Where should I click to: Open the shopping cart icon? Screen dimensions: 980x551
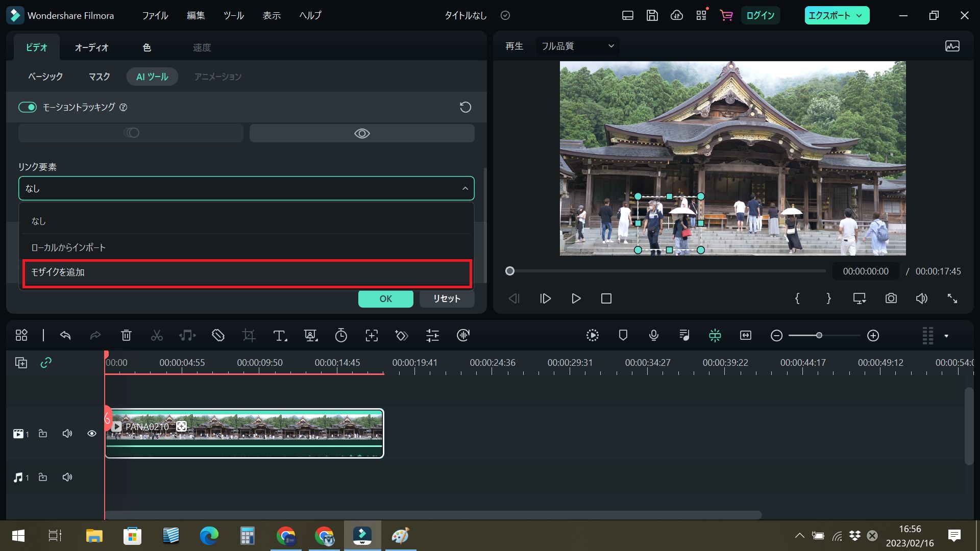pyautogui.click(x=726, y=15)
